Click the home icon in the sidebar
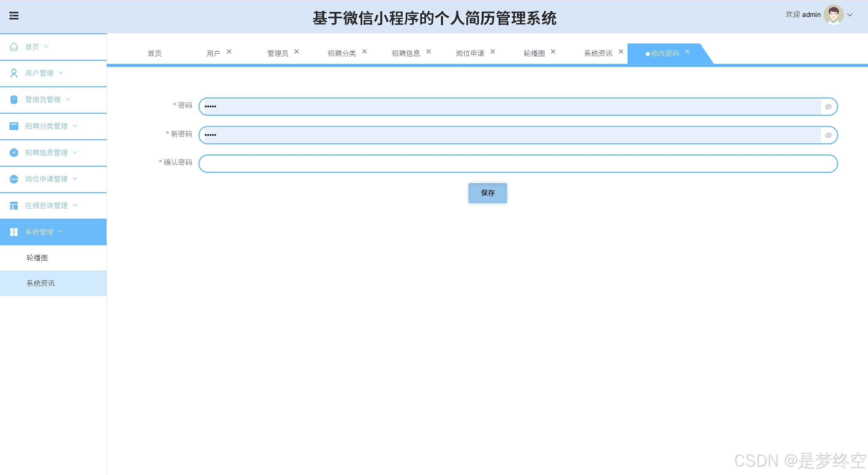 (x=14, y=47)
